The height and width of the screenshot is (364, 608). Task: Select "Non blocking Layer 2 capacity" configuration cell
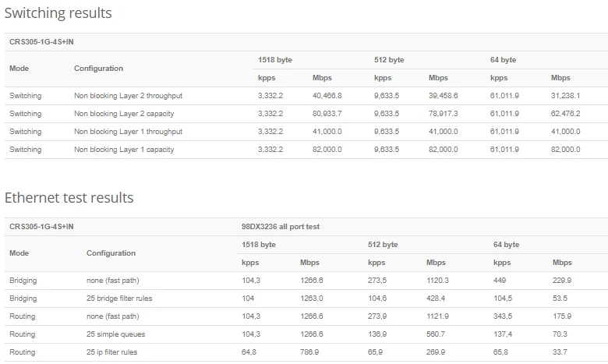pos(124,114)
